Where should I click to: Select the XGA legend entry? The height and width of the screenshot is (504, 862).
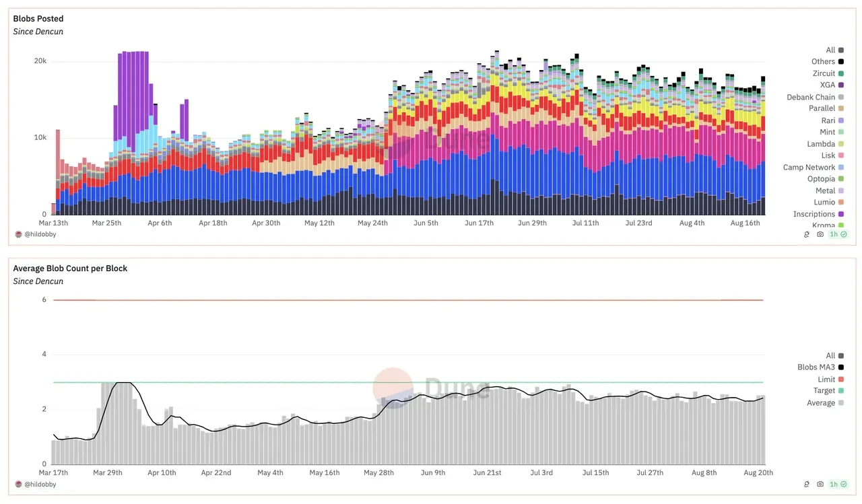[828, 85]
